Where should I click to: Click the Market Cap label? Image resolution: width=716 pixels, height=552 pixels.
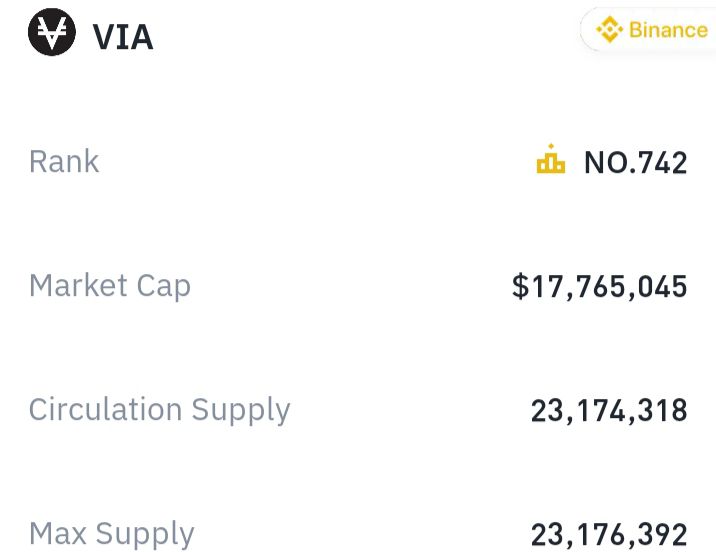pyautogui.click(x=110, y=287)
